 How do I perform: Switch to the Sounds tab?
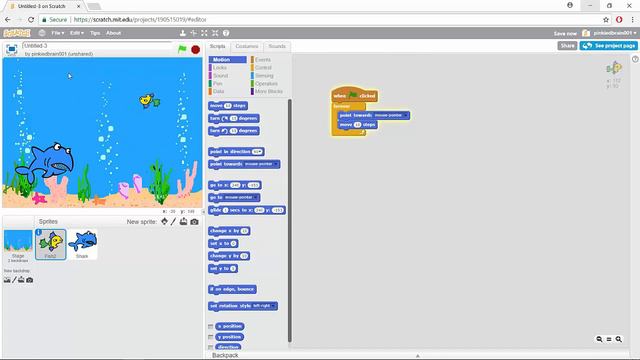point(277,47)
